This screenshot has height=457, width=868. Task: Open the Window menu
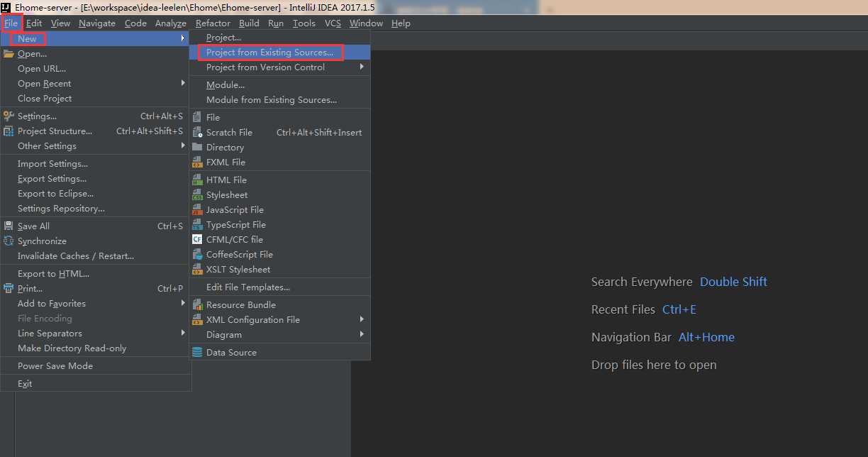[x=366, y=23]
